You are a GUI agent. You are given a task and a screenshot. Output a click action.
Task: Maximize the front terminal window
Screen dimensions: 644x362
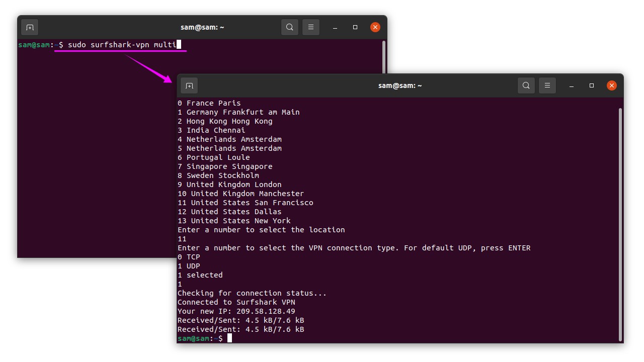pyautogui.click(x=592, y=86)
